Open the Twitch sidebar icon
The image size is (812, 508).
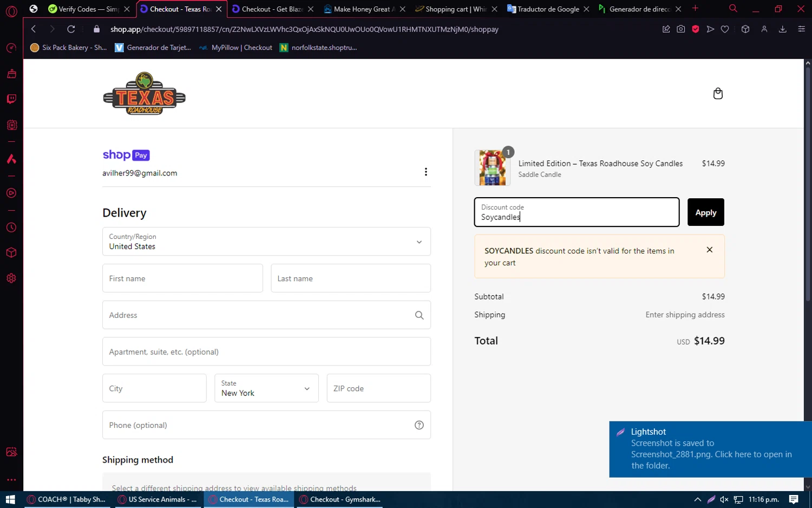11,99
